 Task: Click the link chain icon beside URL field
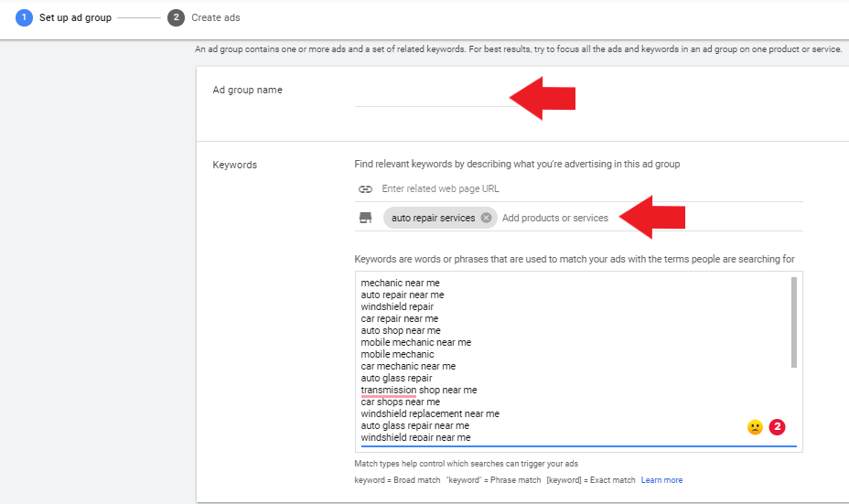(x=365, y=189)
